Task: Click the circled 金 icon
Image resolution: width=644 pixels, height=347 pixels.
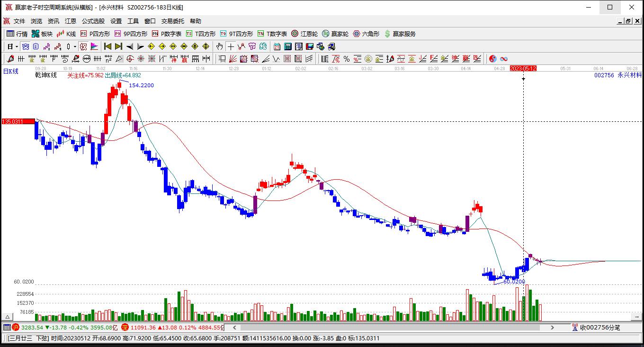Action: pos(368,59)
